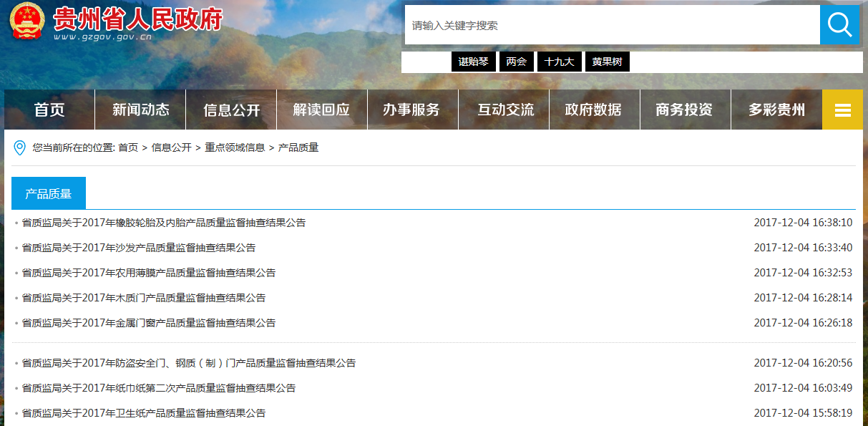
Task: Open 政府数据 navigation menu item
Action: click(x=594, y=110)
